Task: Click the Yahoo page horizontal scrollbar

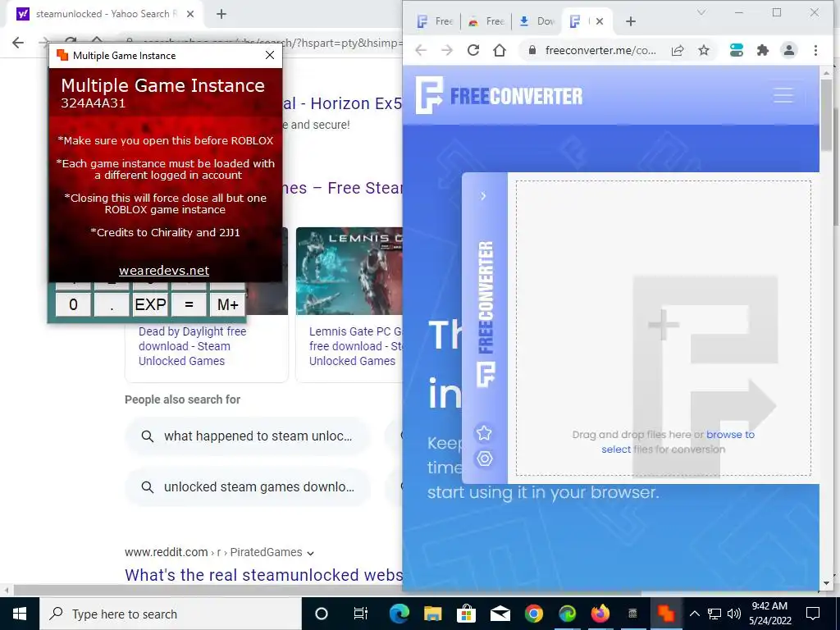Action: [326, 590]
